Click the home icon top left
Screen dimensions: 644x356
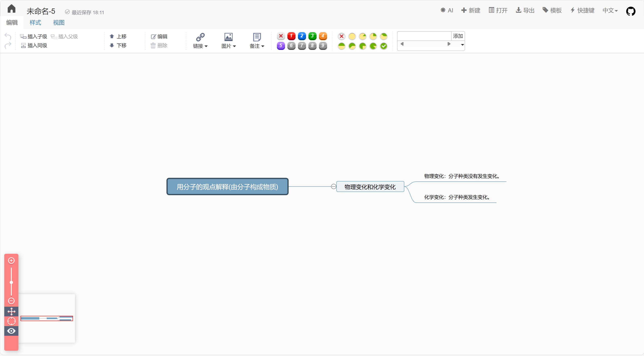(x=11, y=9)
